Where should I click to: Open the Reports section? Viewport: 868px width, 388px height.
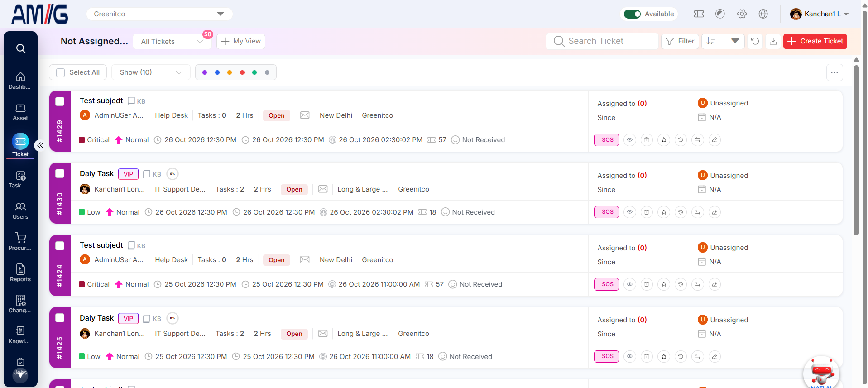(x=20, y=273)
